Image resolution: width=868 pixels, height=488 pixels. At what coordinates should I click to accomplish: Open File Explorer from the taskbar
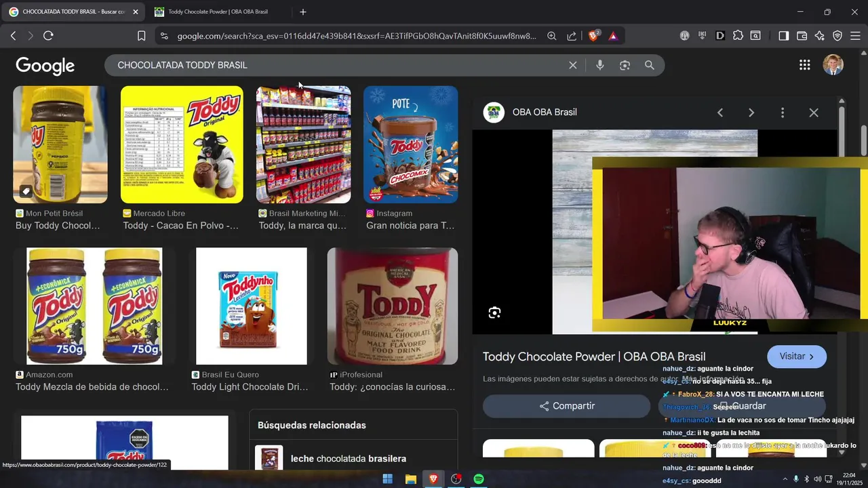click(410, 479)
